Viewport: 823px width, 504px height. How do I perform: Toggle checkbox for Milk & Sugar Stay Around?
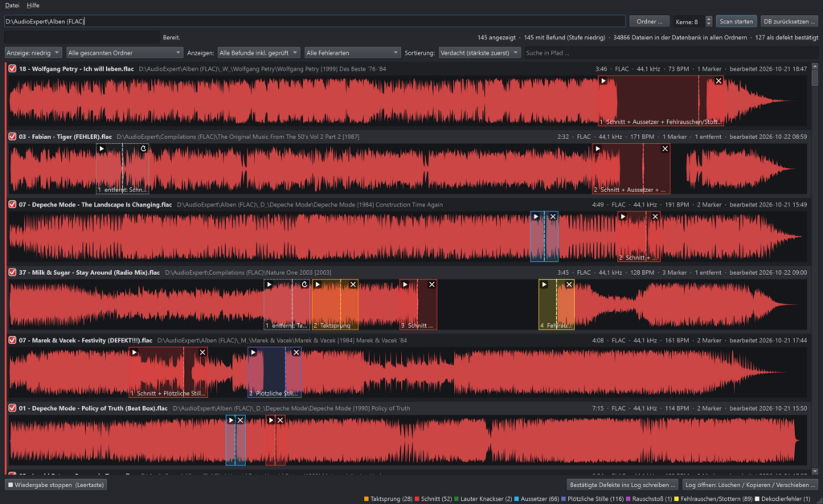[12, 272]
